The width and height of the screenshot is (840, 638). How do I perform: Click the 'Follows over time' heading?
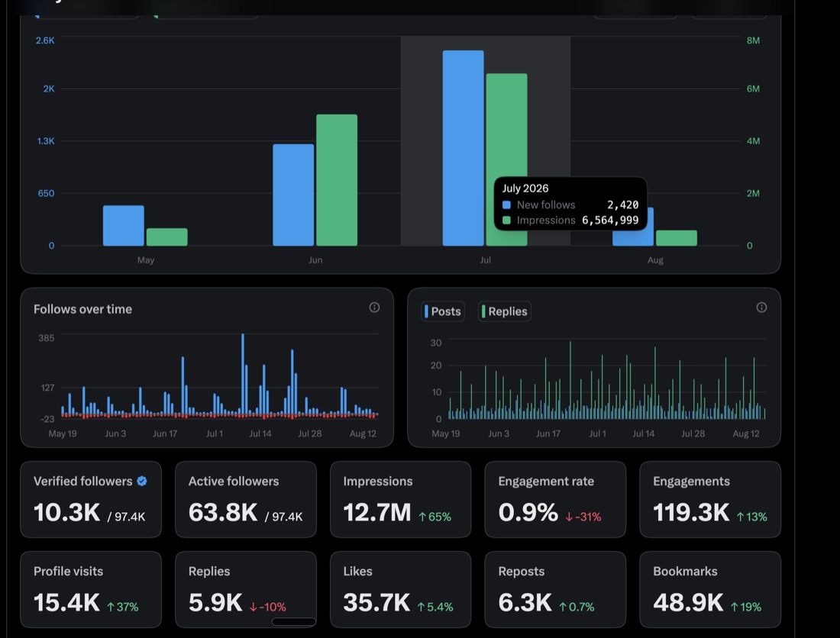(82, 309)
